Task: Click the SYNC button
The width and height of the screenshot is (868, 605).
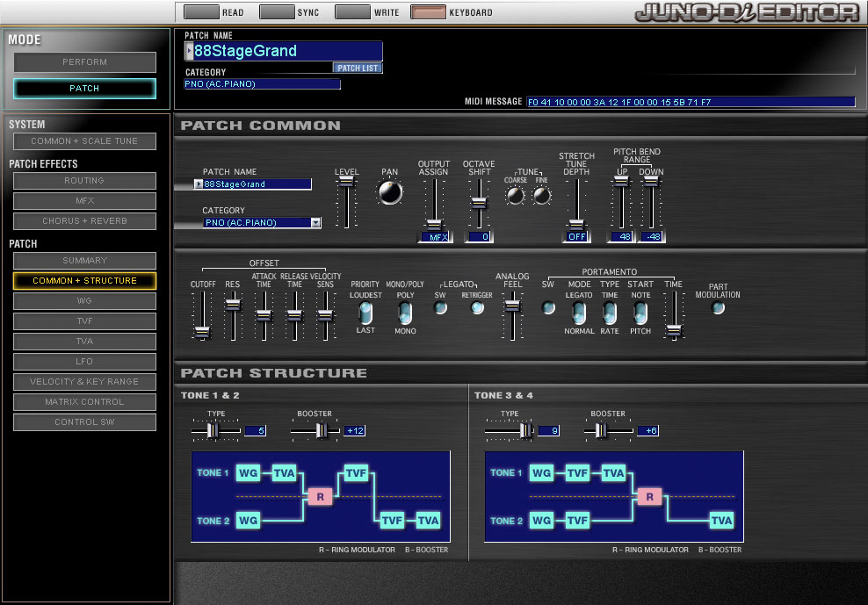Action: tap(277, 11)
